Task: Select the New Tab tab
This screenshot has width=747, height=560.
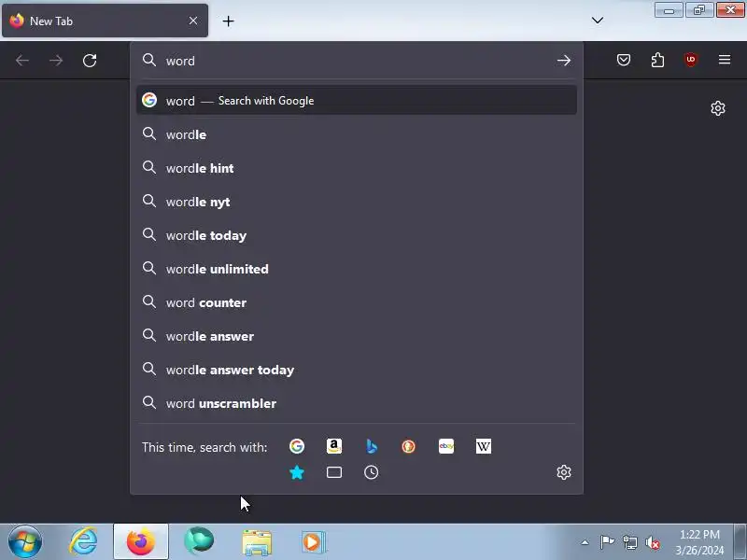Action: pos(105,21)
